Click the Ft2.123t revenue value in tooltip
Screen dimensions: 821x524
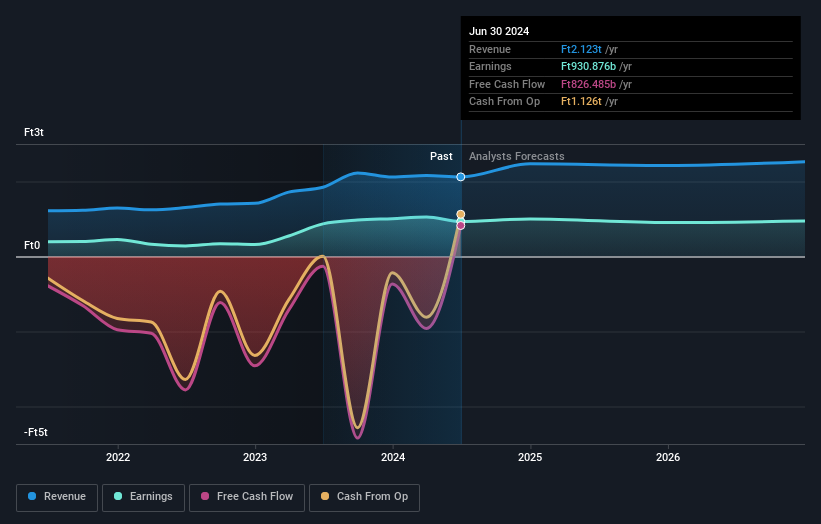click(581, 49)
